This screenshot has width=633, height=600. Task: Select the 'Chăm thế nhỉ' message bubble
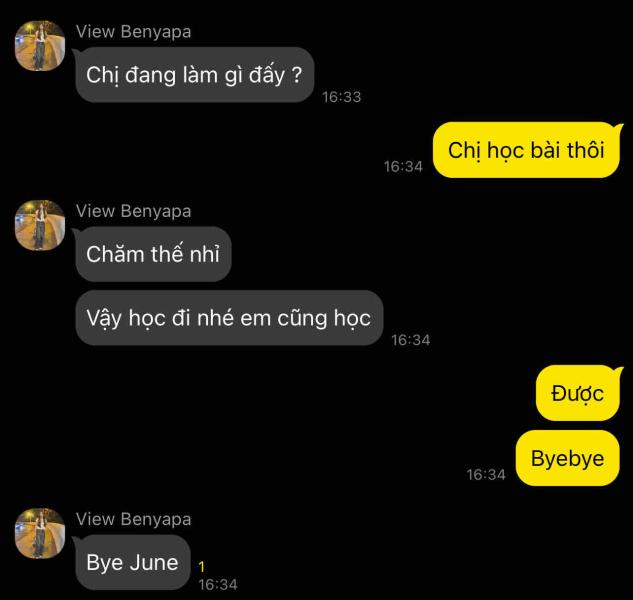point(153,254)
